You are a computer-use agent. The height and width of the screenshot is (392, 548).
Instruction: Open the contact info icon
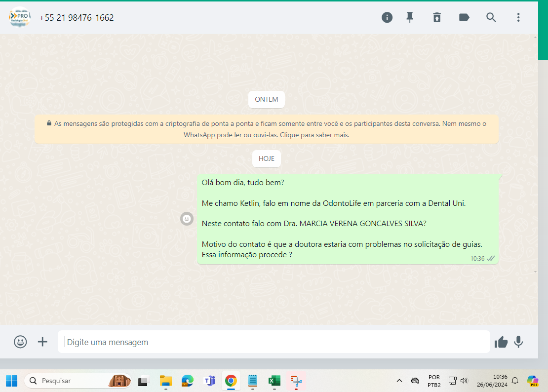pyautogui.click(x=387, y=18)
